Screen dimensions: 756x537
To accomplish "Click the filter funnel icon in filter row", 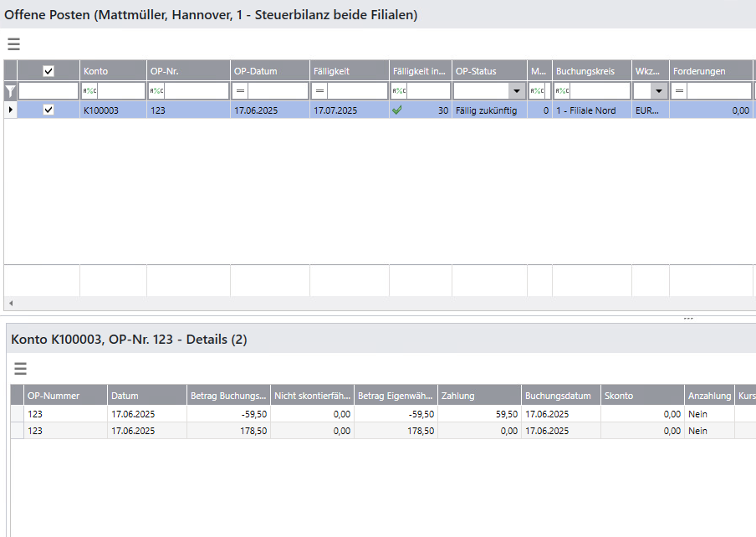I will pyautogui.click(x=10, y=91).
